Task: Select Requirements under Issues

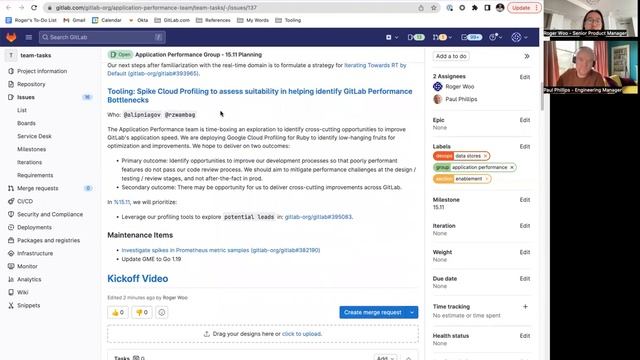Action: [x=35, y=176]
